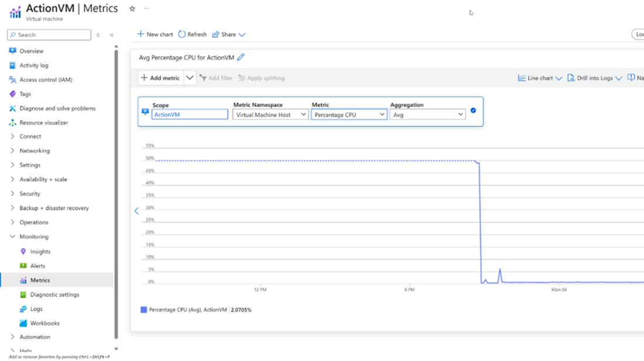Click the blue legend swatch for Percentage CPU
The height and width of the screenshot is (361, 644).
pyautogui.click(x=144, y=310)
